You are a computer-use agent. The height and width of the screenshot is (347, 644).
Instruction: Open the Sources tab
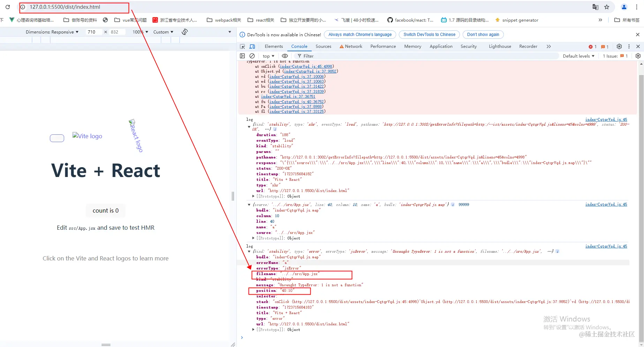coord(323,46)
